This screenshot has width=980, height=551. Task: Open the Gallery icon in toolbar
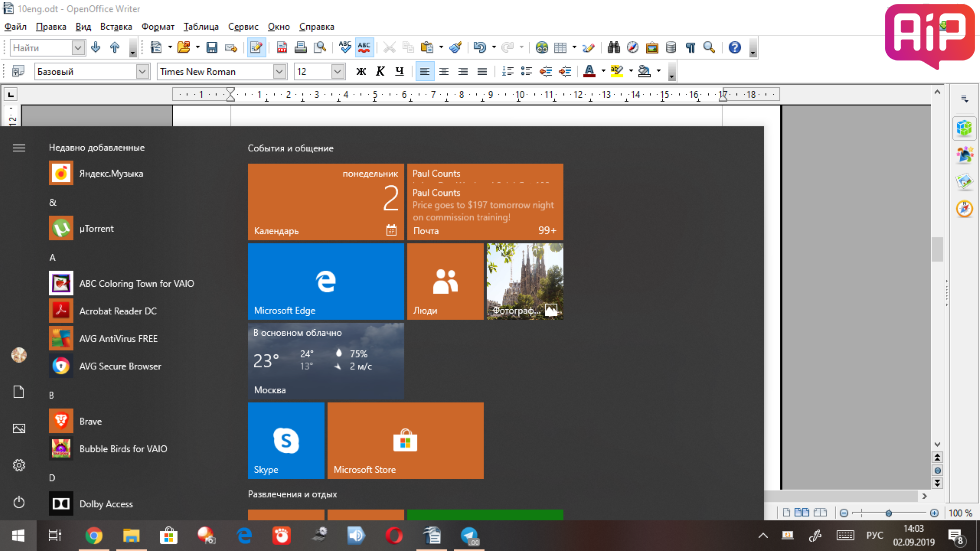pos(652,47)
